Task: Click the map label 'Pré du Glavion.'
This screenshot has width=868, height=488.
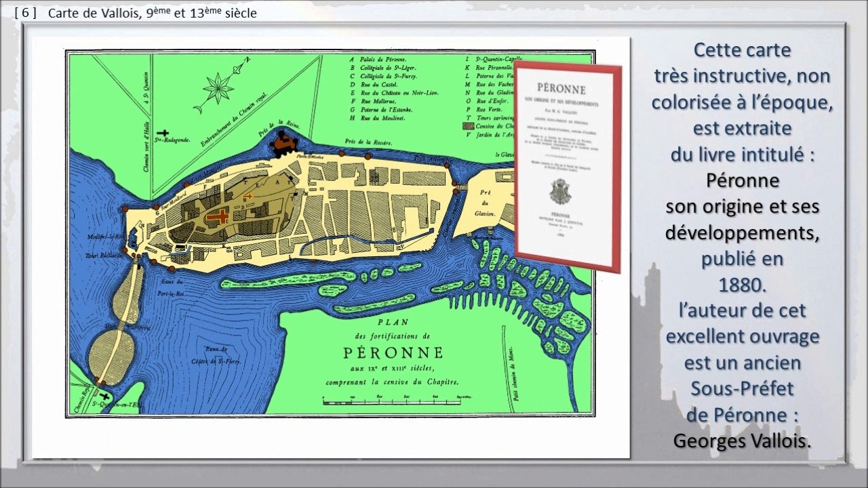Action: tap(486, 203)
